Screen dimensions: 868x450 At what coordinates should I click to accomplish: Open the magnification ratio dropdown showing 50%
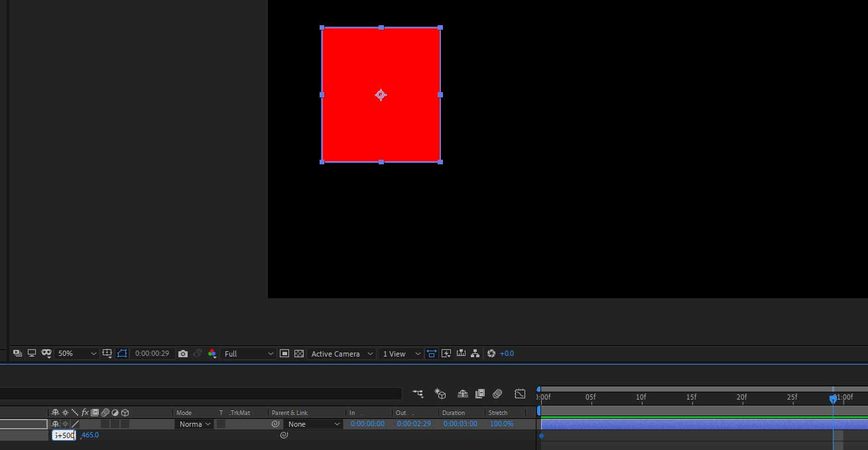tap(76, 353)
